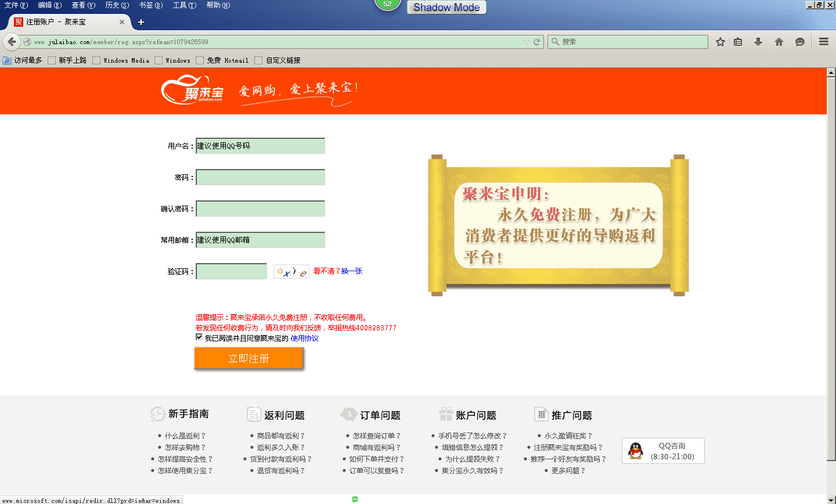This screenshot has width=836, height=504.
Task: Focus the 确认密码 input field
Action: click(x=260, y=208)
